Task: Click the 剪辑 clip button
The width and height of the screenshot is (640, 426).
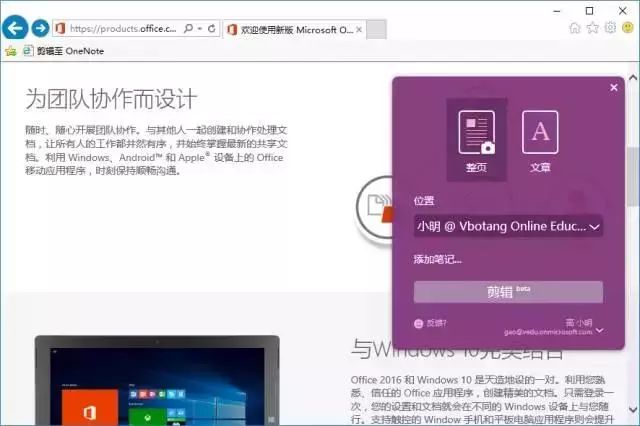Action: point(508,292)
